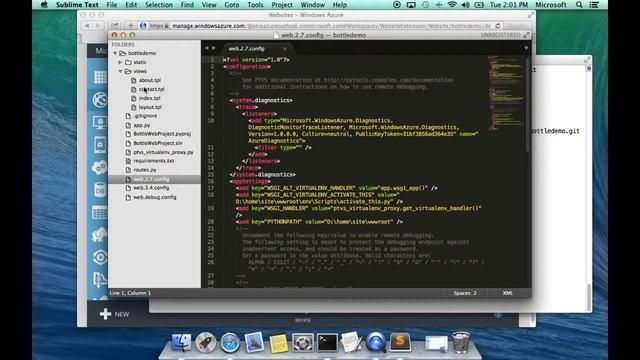
Task: Select the .gitignore file
Action: pyautogui.click(x=145, y=116)
